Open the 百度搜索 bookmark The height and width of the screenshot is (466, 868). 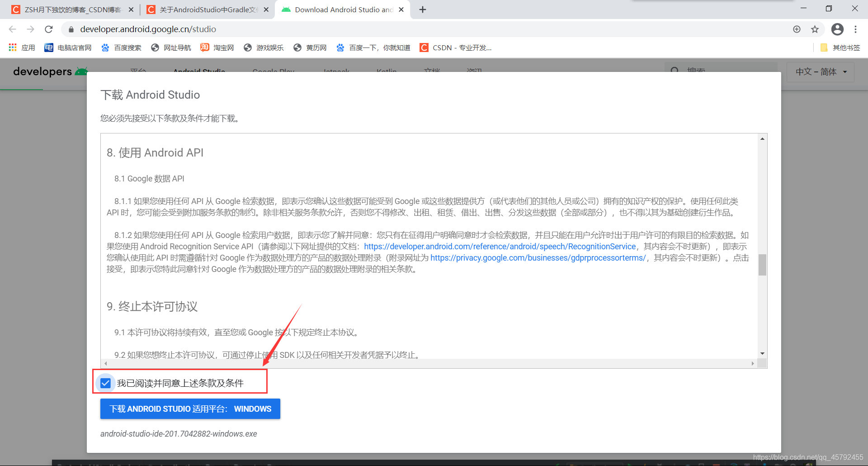pyautogui.click(x=121, y=48)
